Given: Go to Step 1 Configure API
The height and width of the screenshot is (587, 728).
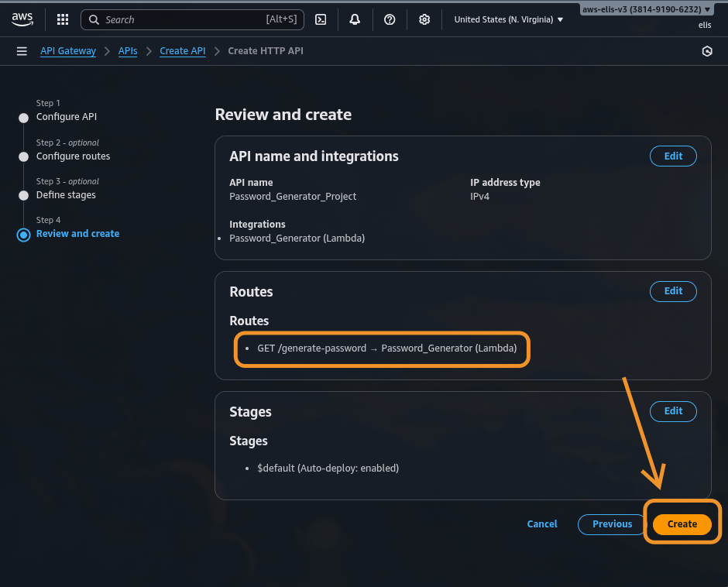Looking at the screenshot, I should point(66,117).
